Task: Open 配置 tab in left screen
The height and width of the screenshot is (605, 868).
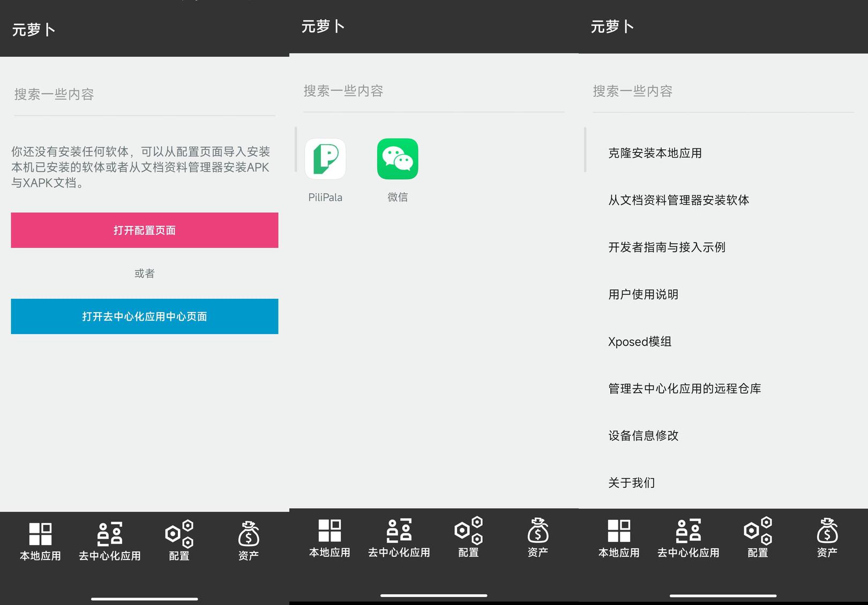Action: coord(179,541)
